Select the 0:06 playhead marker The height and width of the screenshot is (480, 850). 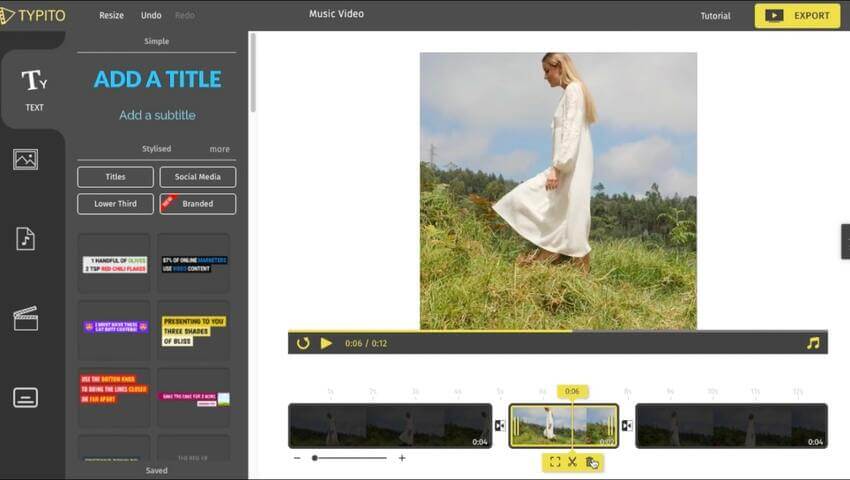click(572, 391)
